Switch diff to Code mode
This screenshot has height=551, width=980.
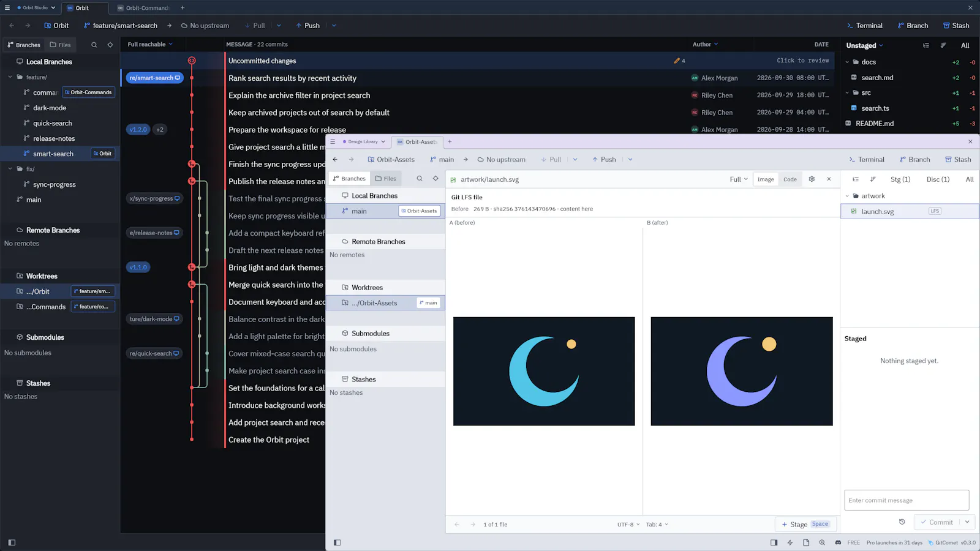790,179
